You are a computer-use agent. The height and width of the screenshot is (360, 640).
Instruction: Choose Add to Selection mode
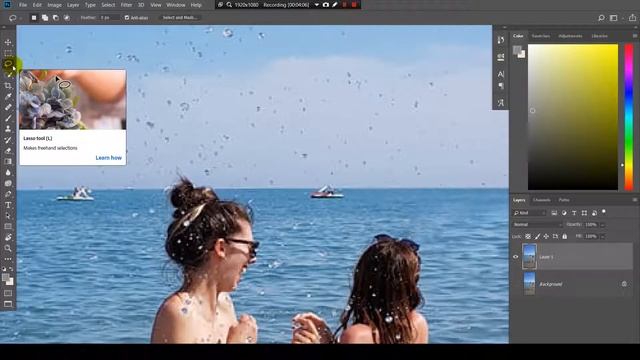tap(44, 18)
